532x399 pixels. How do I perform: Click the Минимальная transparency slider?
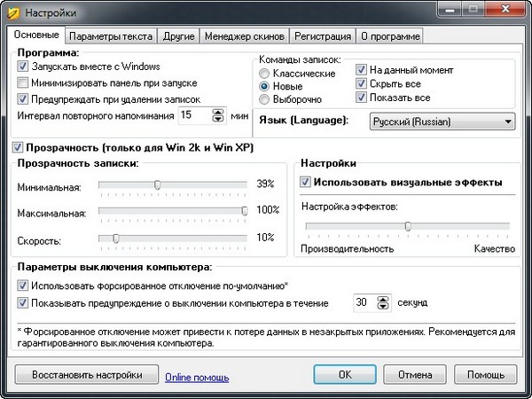157,184
